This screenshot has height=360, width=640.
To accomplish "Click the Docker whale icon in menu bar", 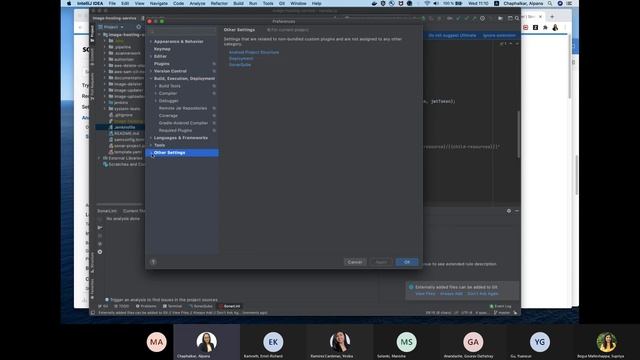I will pos(375,3).
